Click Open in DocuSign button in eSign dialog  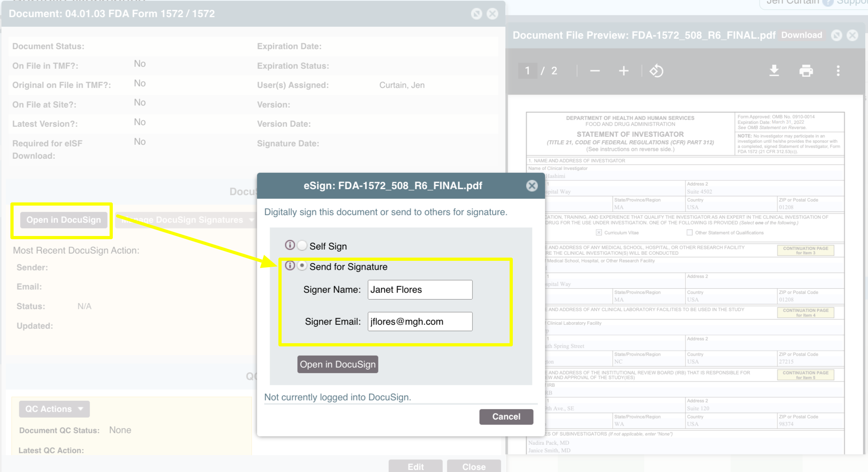[338, 364]
